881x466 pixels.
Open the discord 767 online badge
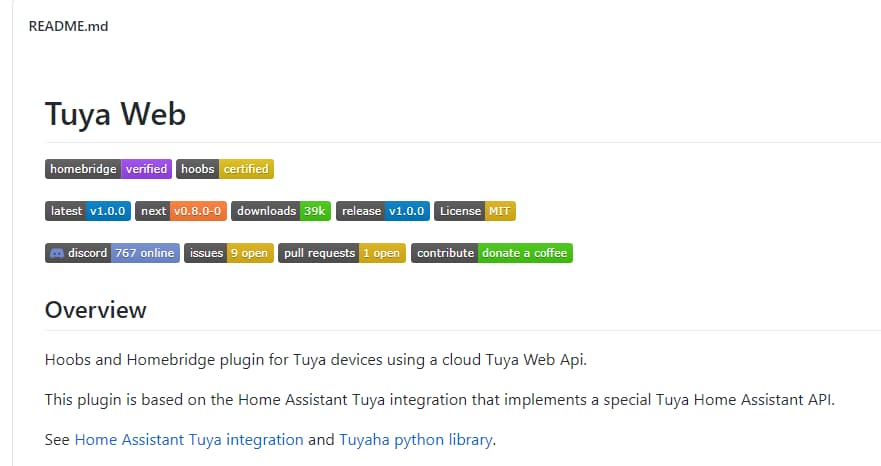[112, 253]
